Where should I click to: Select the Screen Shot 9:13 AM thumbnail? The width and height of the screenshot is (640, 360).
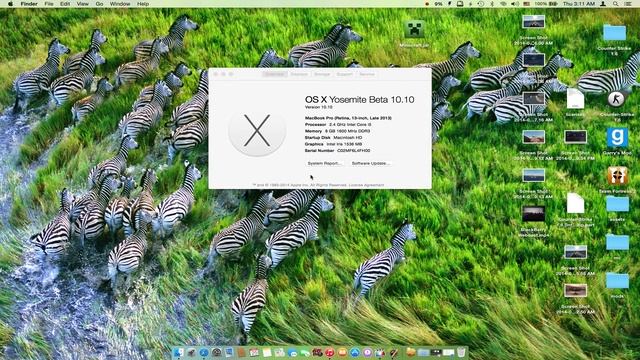[533, 175]
